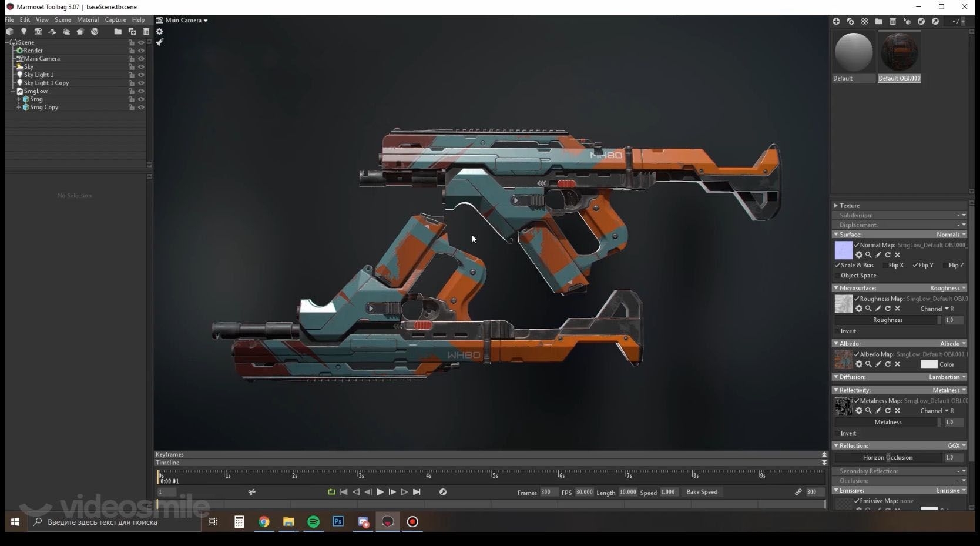
Task: Adjust the Metalness slider
Action: [888, 423]
